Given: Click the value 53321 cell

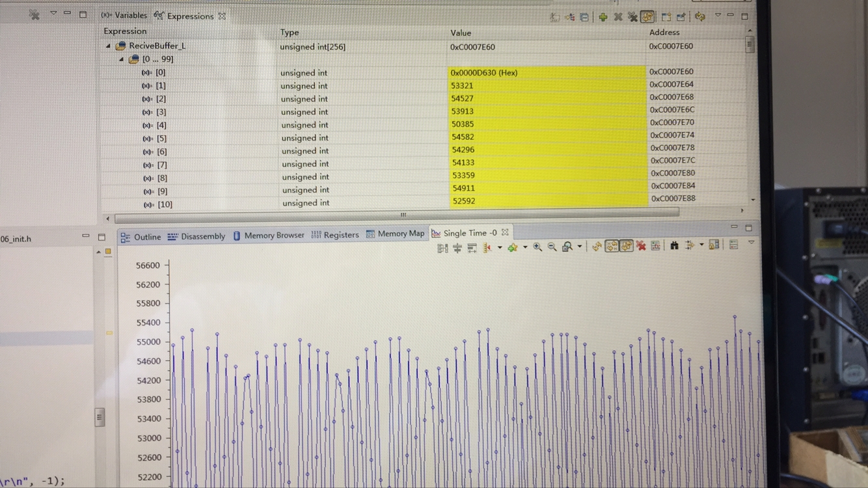Looking at the screenshot, I should click(x=547, y=85).
